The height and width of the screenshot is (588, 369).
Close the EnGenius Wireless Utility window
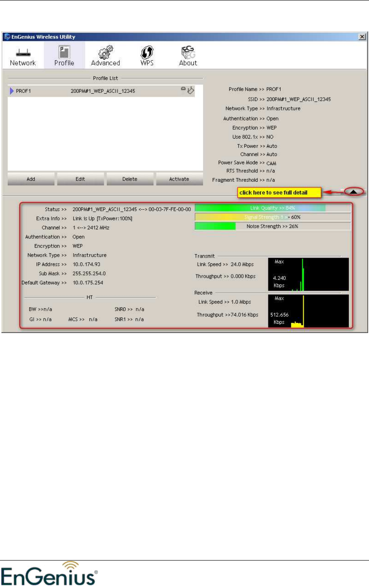(x=362, y=37)
